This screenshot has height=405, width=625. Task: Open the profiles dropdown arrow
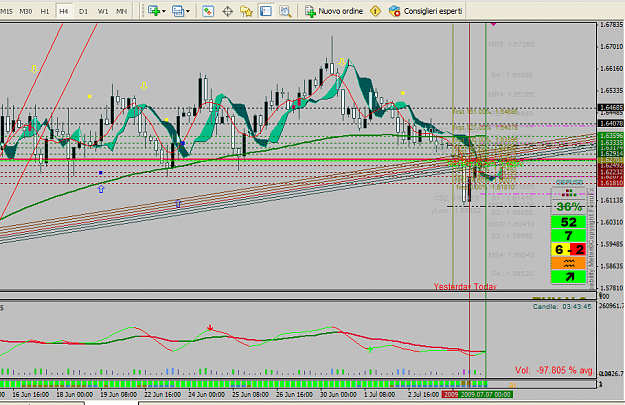tap(188, 12)
